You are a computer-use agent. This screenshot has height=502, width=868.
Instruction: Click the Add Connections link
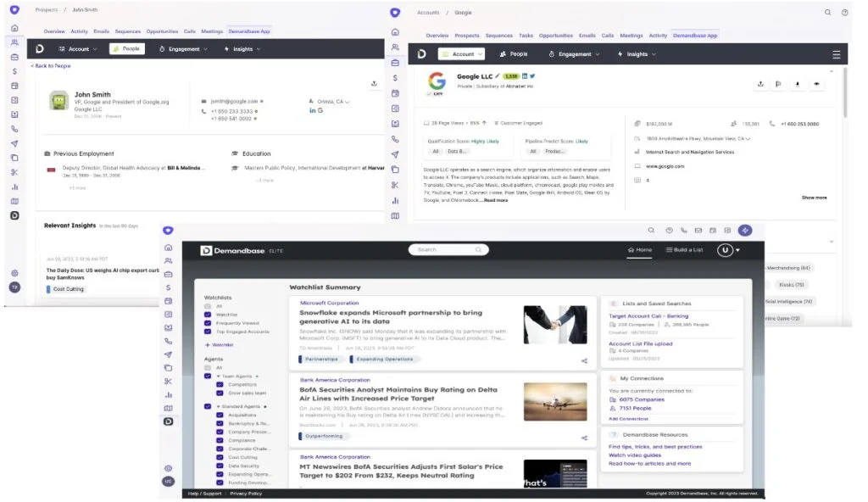(x=628, y=419)
